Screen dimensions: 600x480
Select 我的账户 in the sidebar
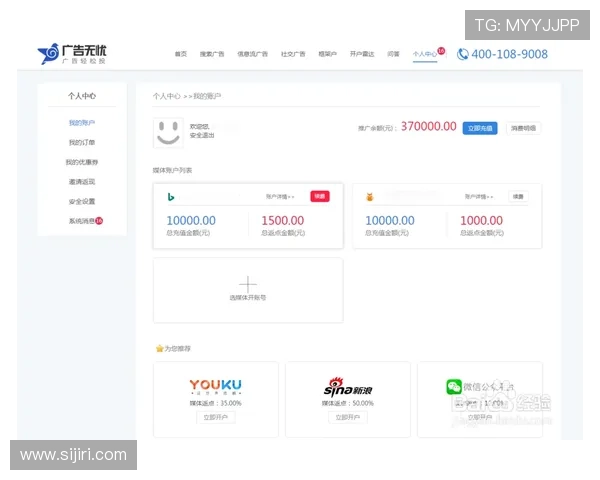tap(82, 123)
